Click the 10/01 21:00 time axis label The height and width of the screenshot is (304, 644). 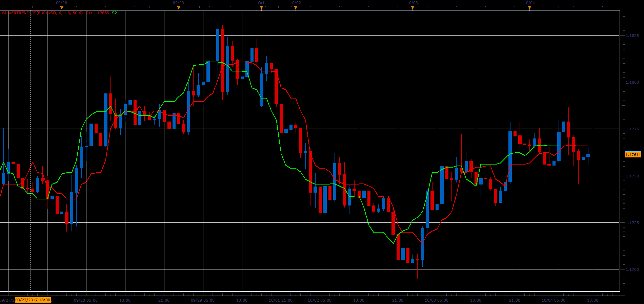tap(281, 300)
